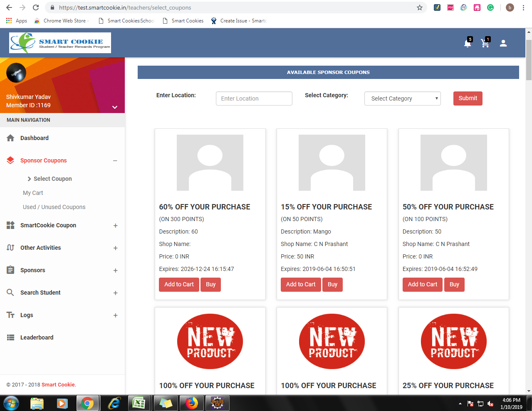
Task: Open the shopping cart icon in header
Action: [485, 43]
